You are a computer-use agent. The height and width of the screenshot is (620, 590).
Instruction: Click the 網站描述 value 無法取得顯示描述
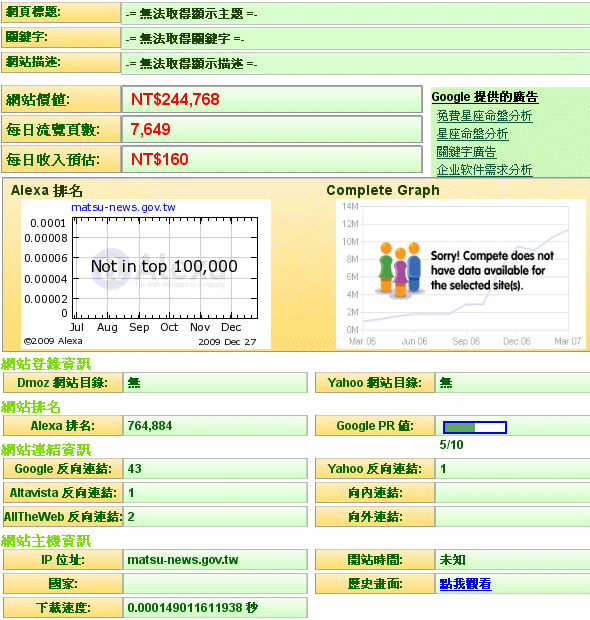191,64
